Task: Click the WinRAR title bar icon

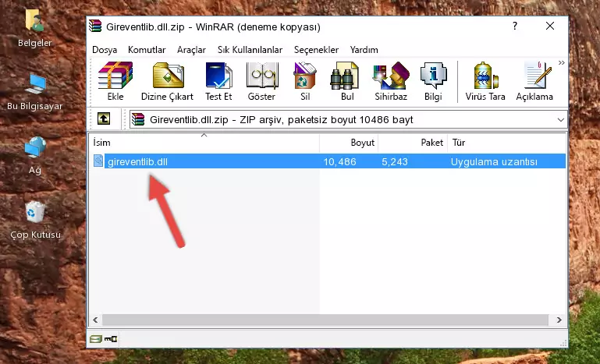Action: coord(95,26)
